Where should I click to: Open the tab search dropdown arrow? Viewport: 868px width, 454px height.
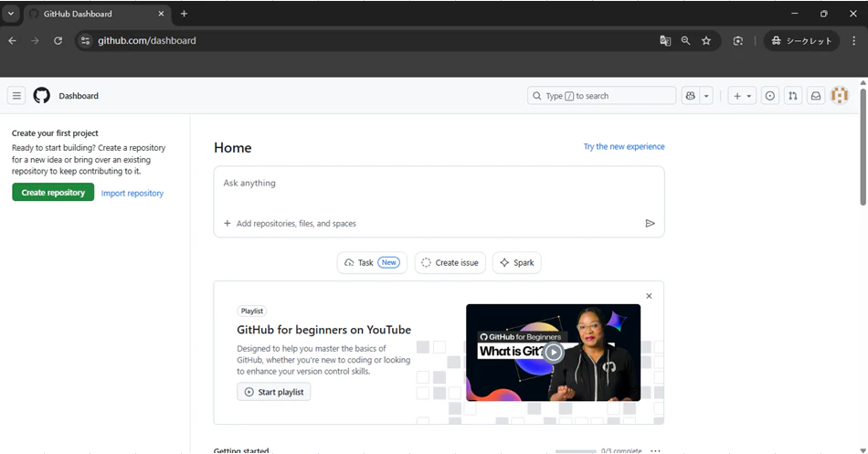point(11,14)
